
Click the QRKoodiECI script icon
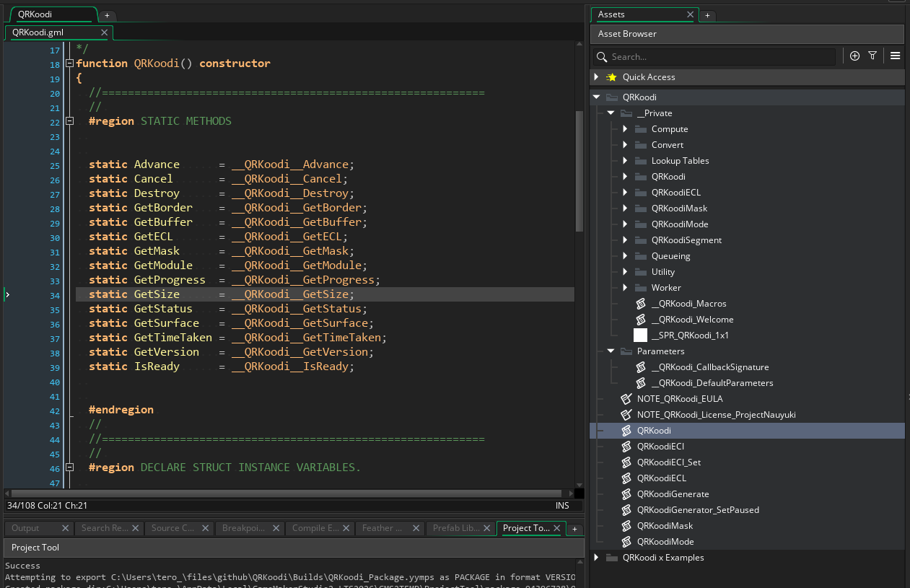tap(626, 447)
